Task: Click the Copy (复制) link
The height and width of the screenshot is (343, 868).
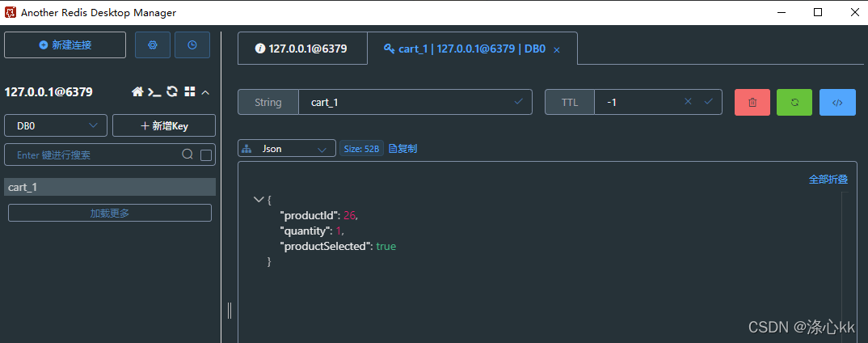Action: pyautogui.click(x=403, y=149)
